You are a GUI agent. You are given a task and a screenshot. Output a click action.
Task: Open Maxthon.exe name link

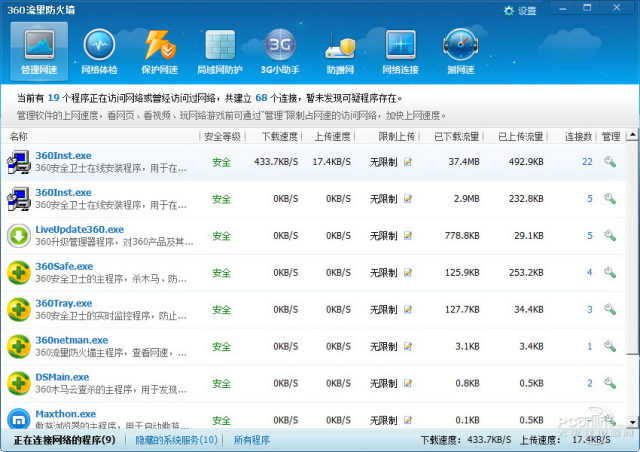pyautogui.click(x=65, y=414)
